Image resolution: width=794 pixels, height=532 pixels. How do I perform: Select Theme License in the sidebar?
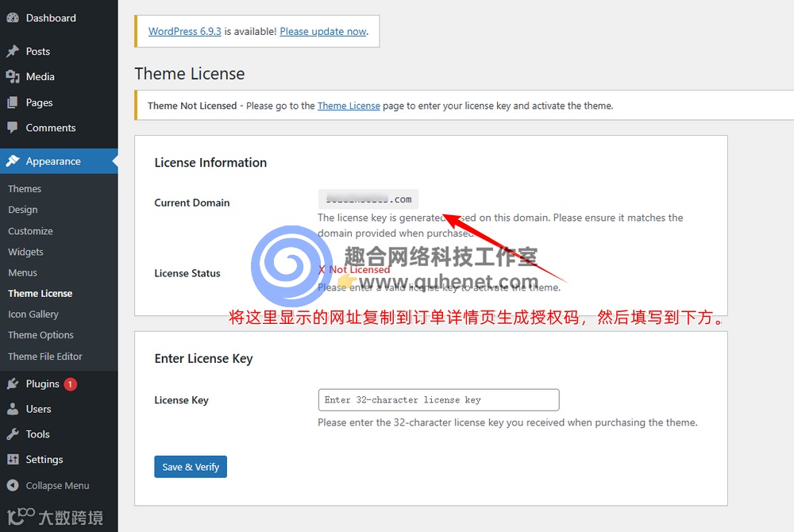tap(40, 294)
